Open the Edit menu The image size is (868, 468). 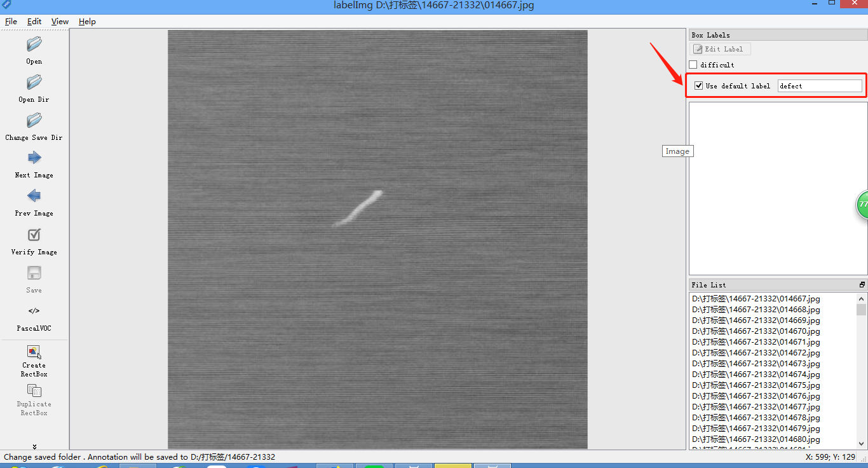point(34,22)
